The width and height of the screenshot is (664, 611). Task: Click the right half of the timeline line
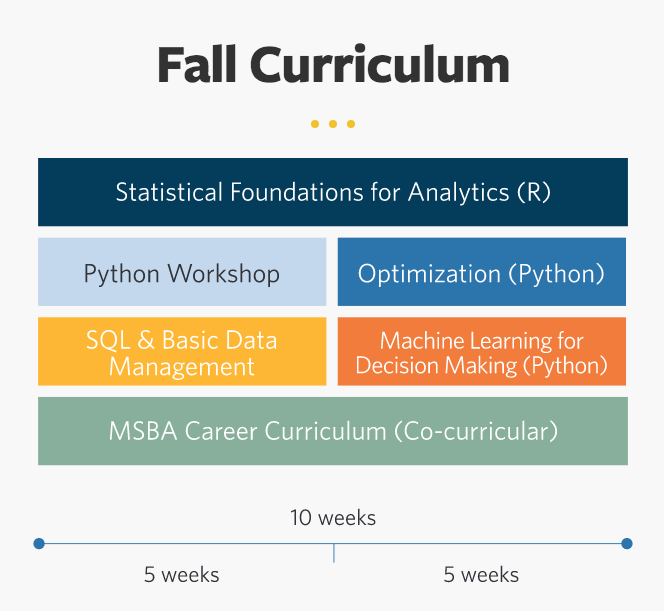click(480, 543)
